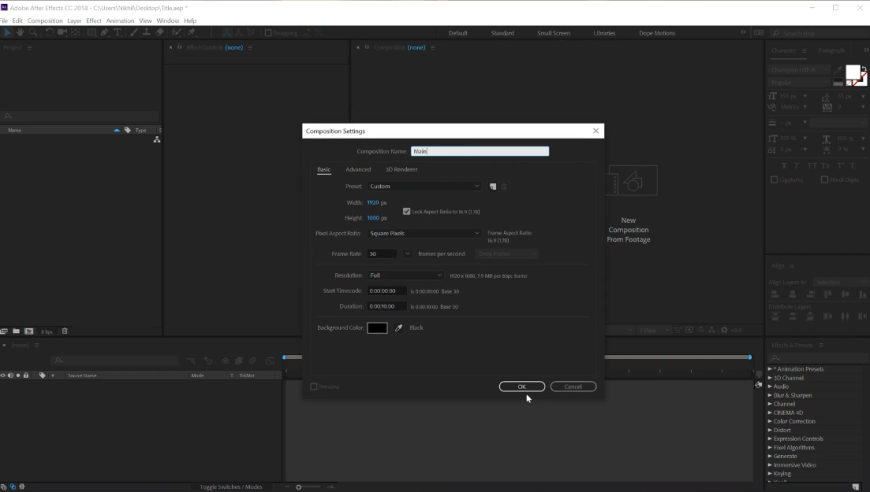Switch to the 3D Renderer tab
Image resolution: width=870 pixels, height=492 pixels.
[402, 170]
